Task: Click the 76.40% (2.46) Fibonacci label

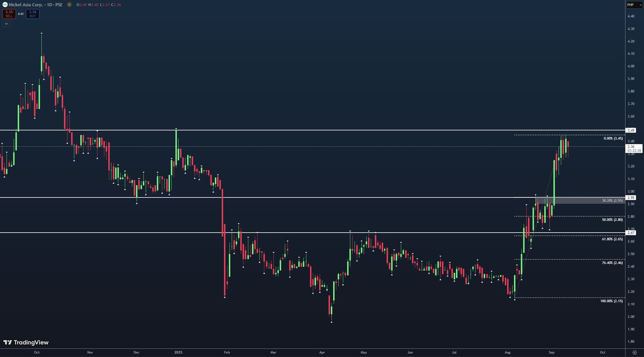Action: tap(611, 263)
